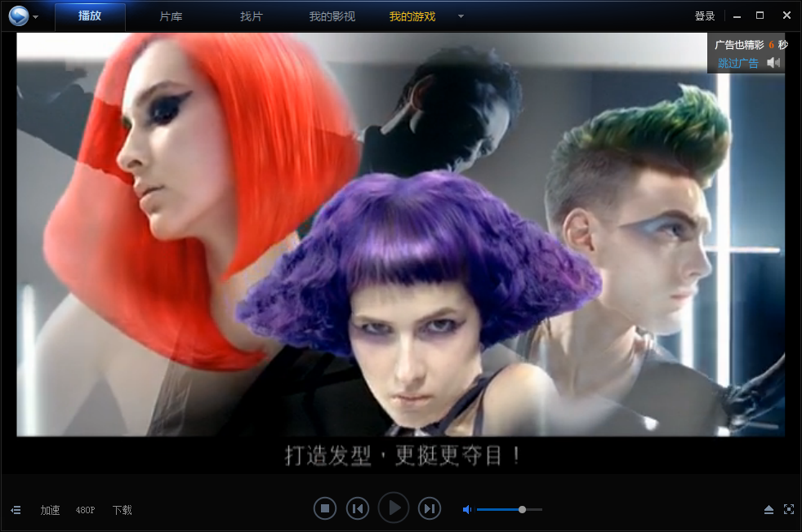Viewport: 802px width, 532px height.
Task: Skip the ad with 跳过广告
Action: coord(737,63)
